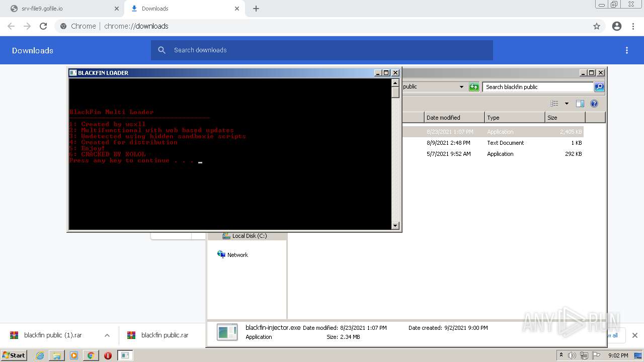This screenshot has height=362, width=644.
Task: Close the srv-file9.gofile.io tab
Action: 117,9
